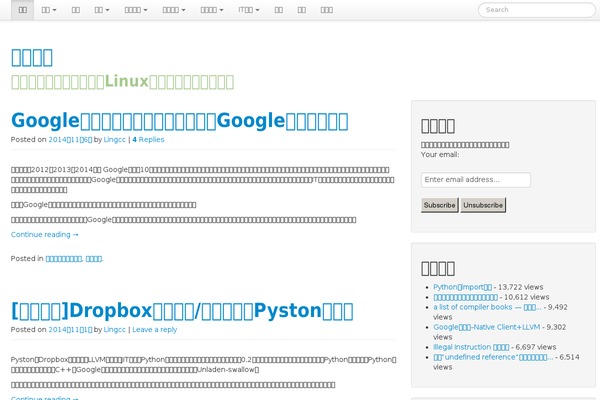600x400 pixels.
Task: Click the Leave a reply link
Action: tap(155, 330)
